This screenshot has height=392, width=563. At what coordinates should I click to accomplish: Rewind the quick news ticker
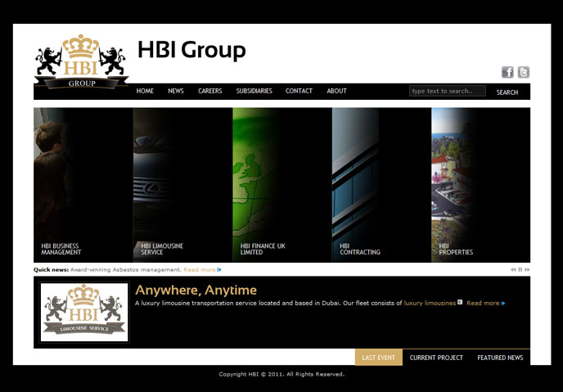coord(513,269)
